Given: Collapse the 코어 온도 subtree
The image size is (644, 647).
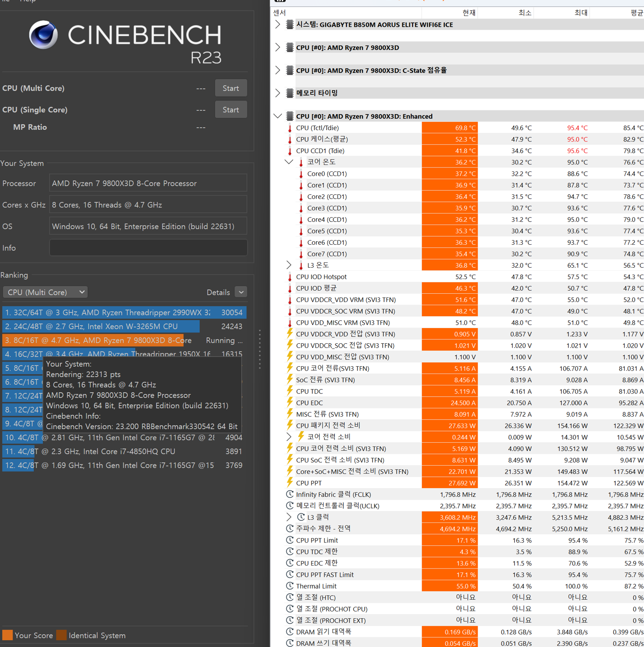Looking at the screenshot, I should pos(289,162).
